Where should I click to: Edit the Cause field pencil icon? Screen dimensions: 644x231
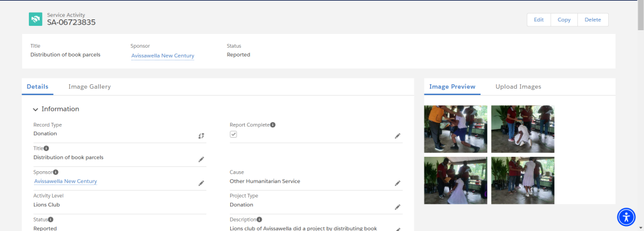coord(397,183)
